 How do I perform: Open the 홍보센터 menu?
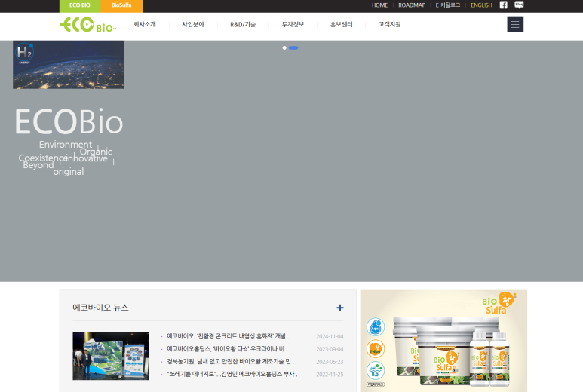(342, 25)
